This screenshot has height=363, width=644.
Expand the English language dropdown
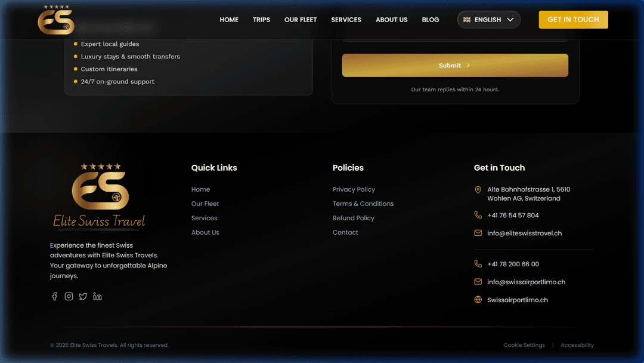point(489,20)
